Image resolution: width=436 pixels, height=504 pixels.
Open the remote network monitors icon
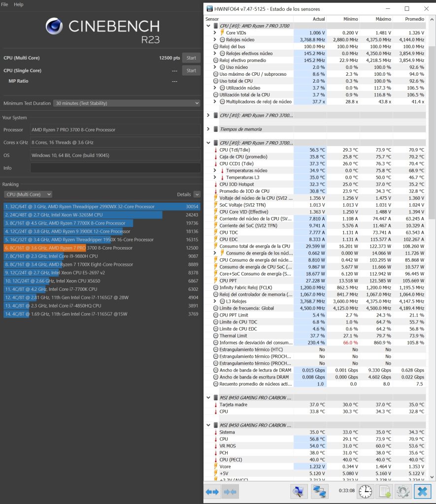click(x=319, y=492)
